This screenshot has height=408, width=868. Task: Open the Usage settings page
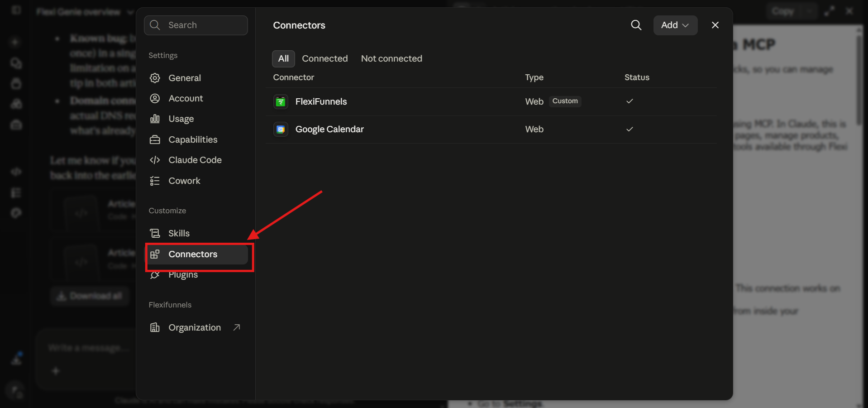[196, 119]
